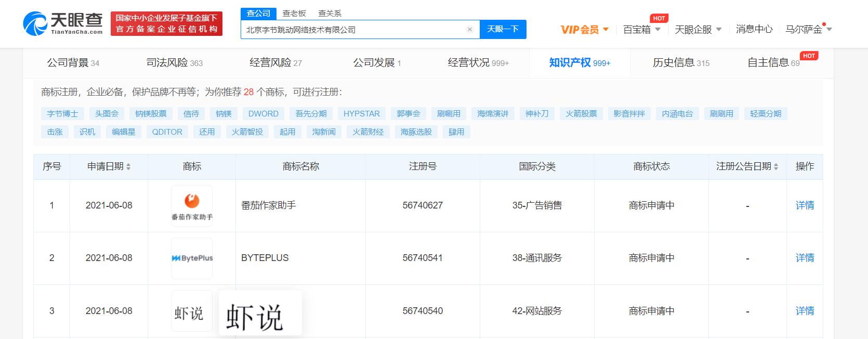
Task: Open the BytePlus trademark thumbnail
Action: click(192, 258)
